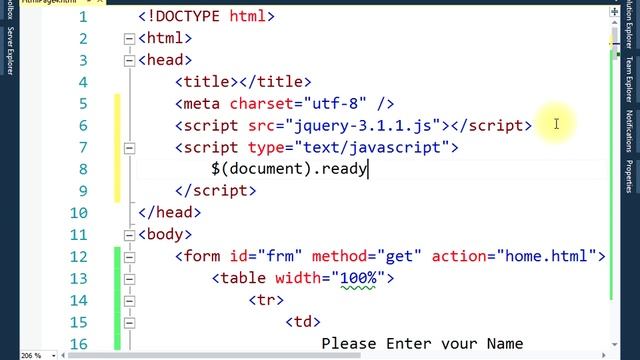Click the vertical scrollbar down arrow
Viewport: 640px width, 360px height.
point(614,345)
